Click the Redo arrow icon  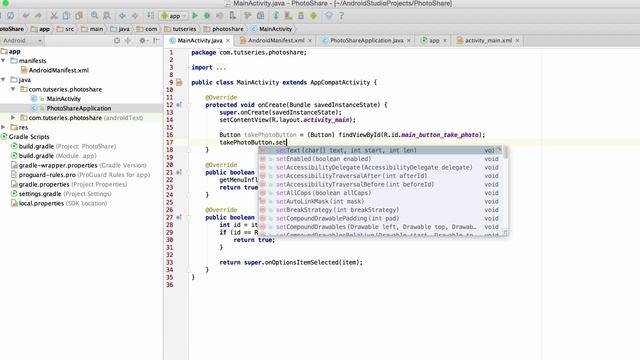(x=38, y=16)
